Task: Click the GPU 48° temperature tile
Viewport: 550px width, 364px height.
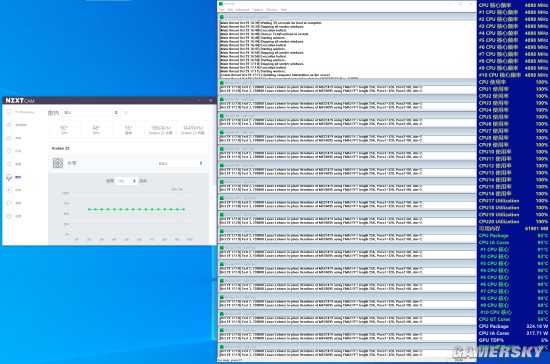Action: (x=96, y=130)
